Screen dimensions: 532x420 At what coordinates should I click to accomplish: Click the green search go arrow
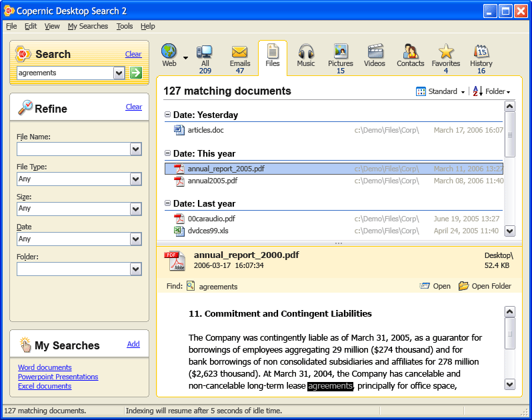point(136,73)
